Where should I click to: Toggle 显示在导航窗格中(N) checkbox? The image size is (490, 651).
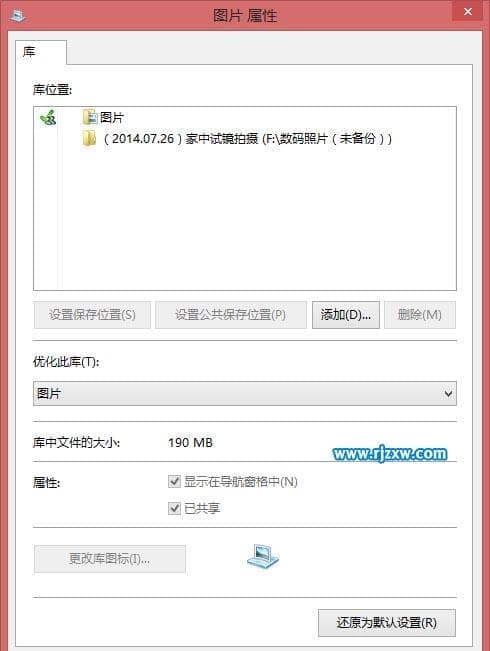click(174, 482)
